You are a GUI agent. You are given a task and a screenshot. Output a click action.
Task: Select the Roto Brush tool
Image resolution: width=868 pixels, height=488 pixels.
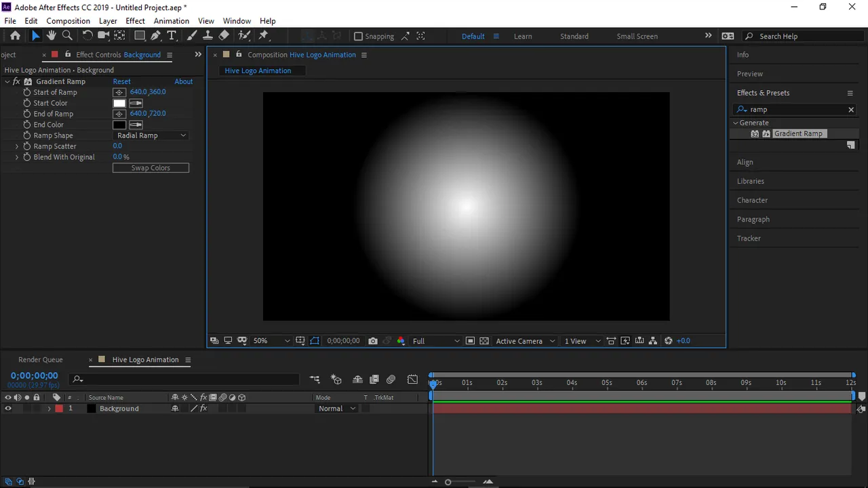click(x=244, y=36)
